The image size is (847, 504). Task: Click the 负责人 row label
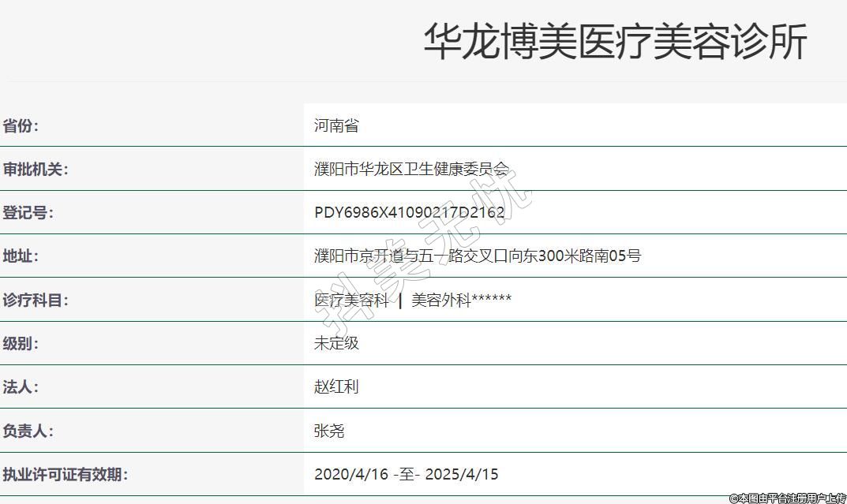click(28, 431)
